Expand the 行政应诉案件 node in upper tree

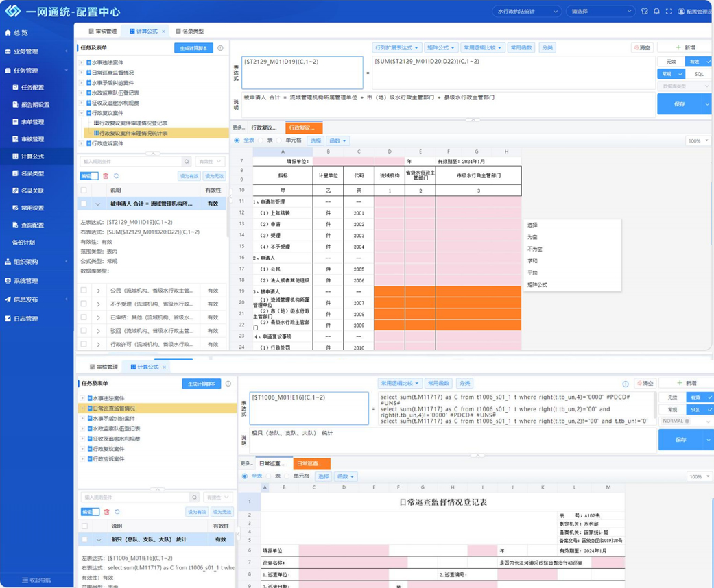click(x=81, y=143)
